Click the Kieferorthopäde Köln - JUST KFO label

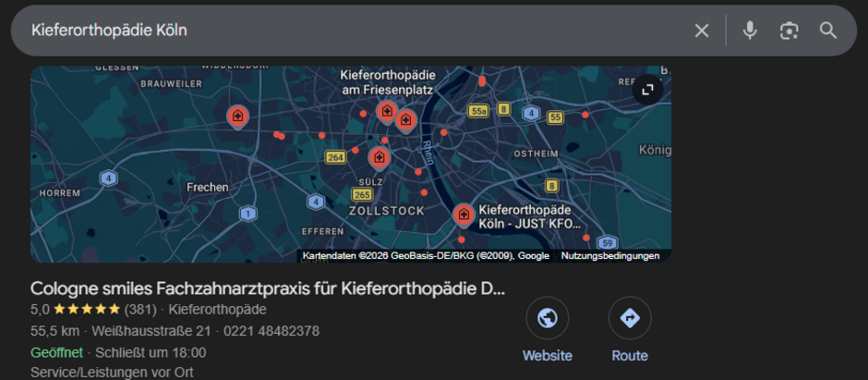[x=530, y=217]
